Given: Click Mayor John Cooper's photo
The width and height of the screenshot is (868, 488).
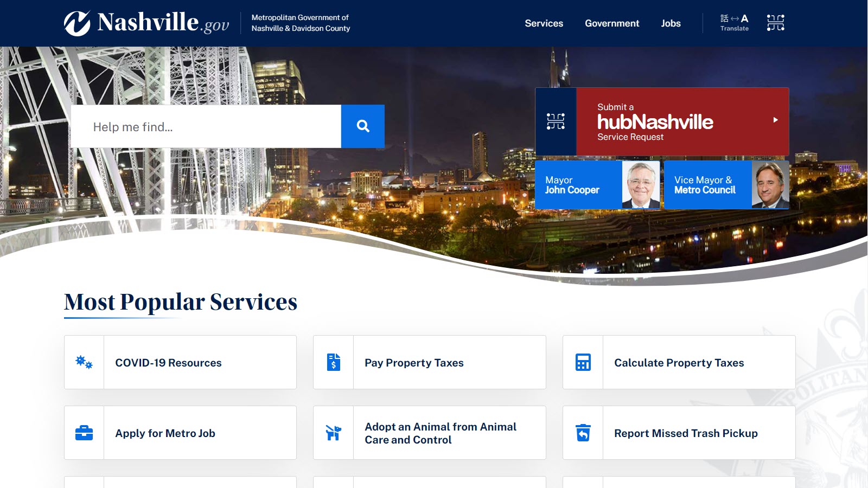Looking at the screenshot, I should click(x=641, y=185).
